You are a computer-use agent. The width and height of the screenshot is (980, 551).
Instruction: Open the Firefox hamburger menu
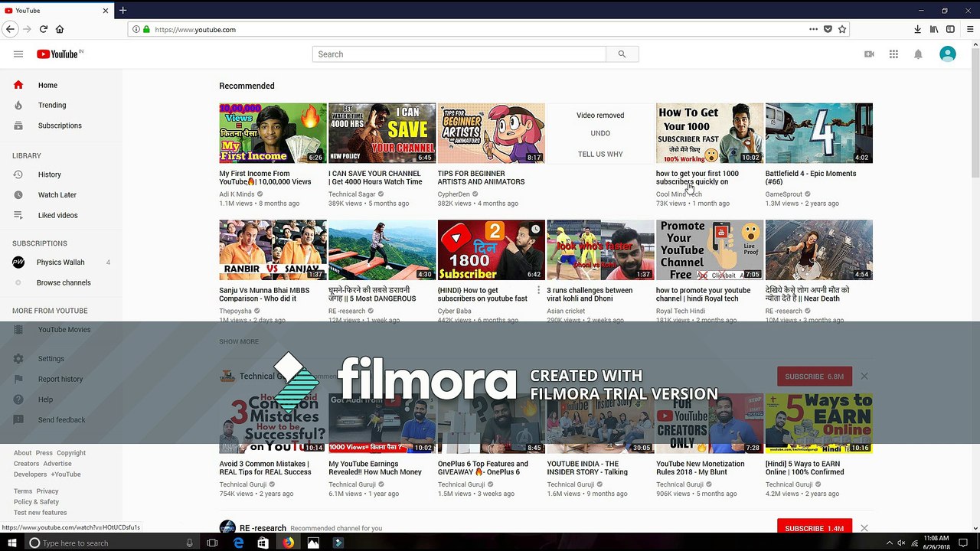tap(970, 29)
